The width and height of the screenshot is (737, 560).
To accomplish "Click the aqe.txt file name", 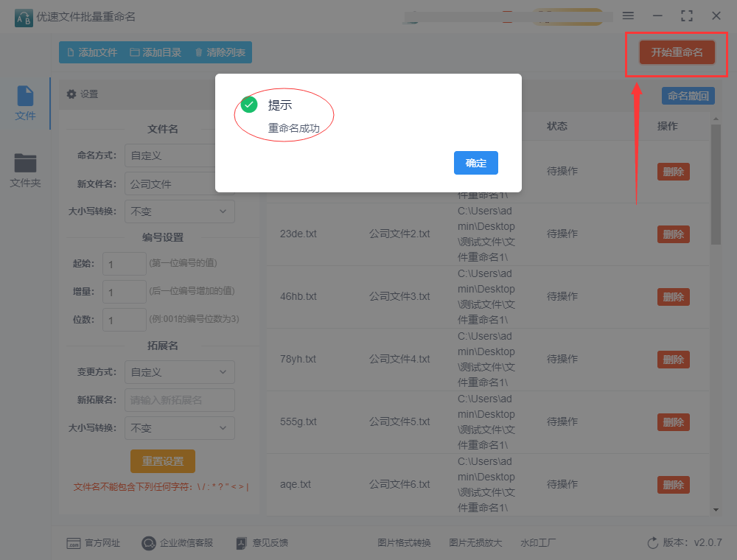I will 296,484.
